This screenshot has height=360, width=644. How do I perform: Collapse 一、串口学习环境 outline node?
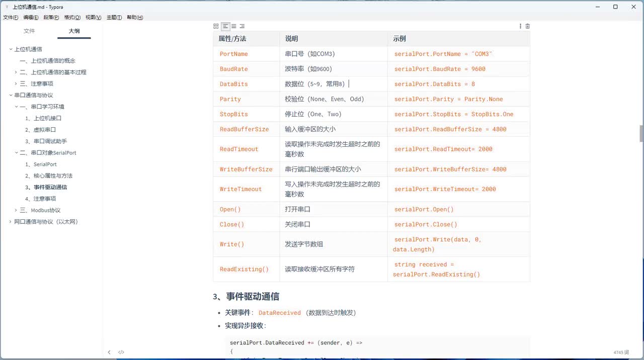16,107
